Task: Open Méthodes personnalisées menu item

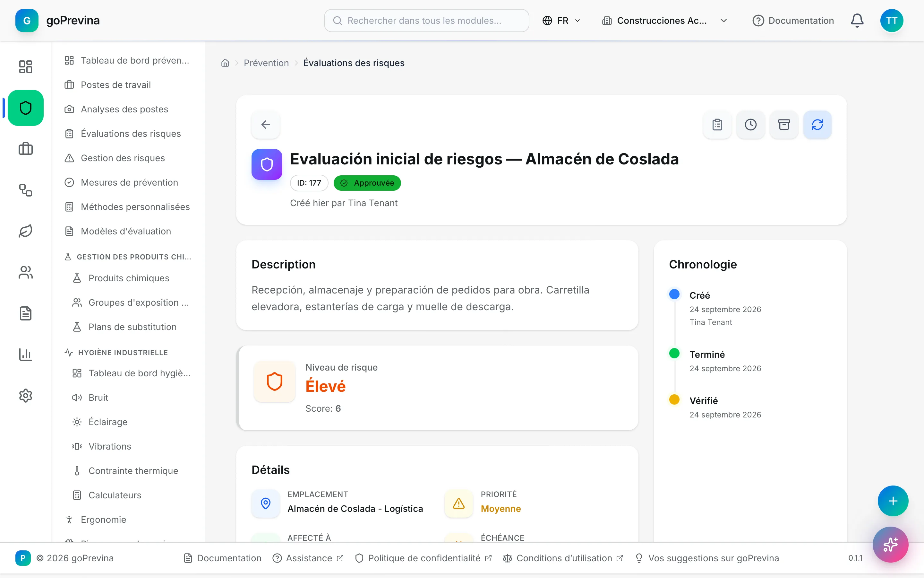Action: point(128,207)
